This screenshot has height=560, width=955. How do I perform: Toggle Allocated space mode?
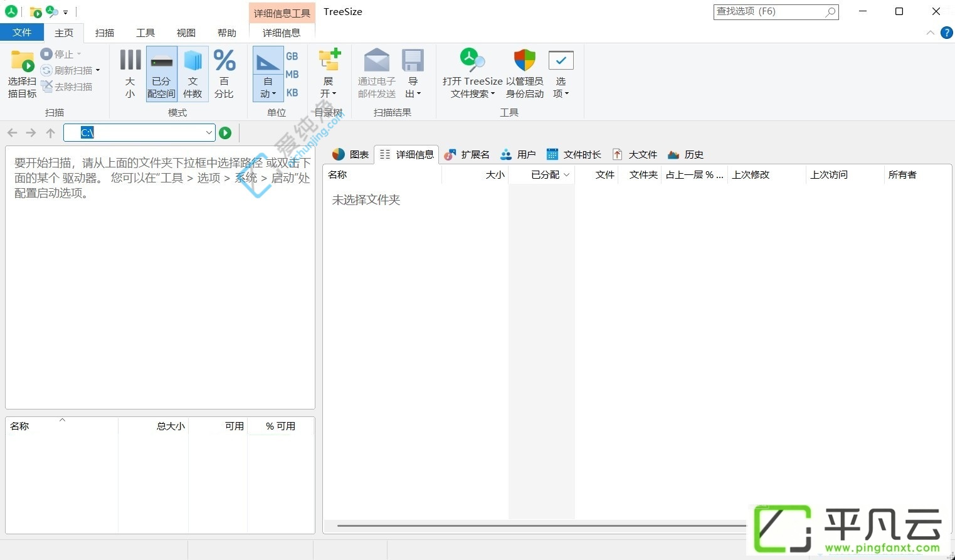[x=161, y=74]
